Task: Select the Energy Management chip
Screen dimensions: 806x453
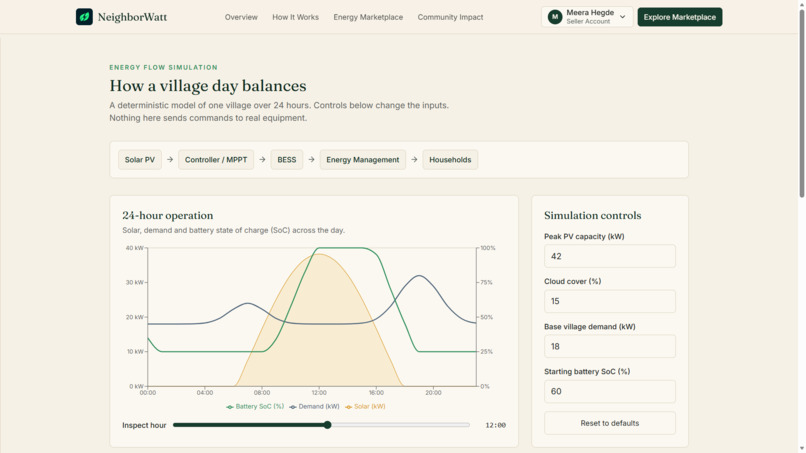Action: (x=362, y=160)
